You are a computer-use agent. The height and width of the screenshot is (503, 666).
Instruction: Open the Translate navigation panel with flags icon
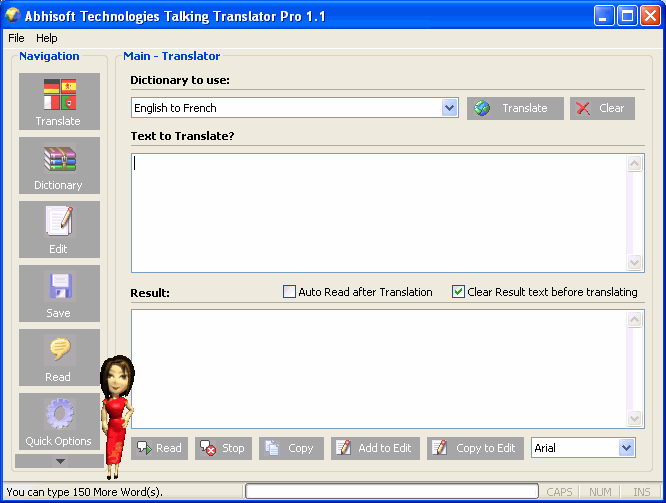point(59,102)
